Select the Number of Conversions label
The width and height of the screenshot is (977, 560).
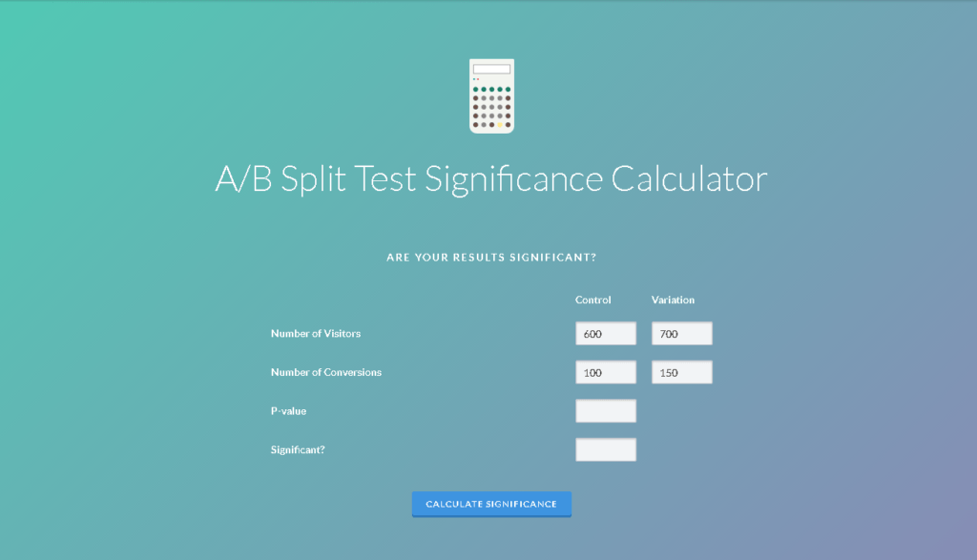pyautogui.click(x=326, y=372)
